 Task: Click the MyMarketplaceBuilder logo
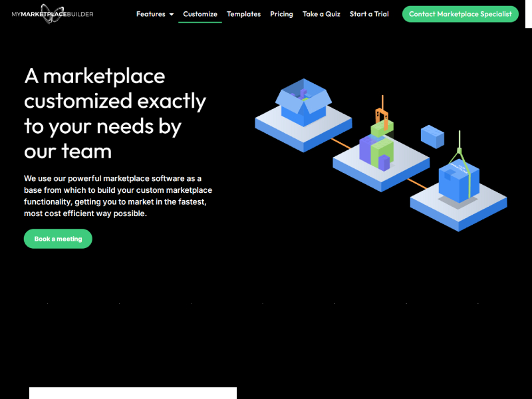[x=52, y=14]
